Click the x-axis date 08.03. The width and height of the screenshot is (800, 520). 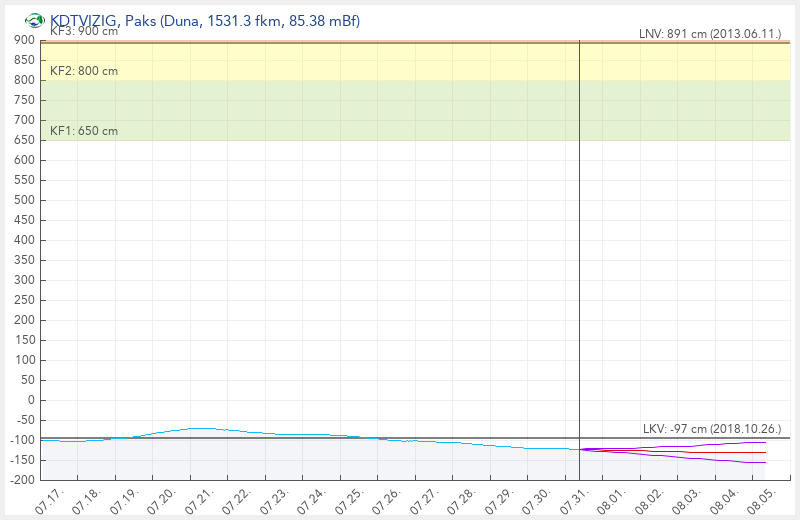point(687,500)
